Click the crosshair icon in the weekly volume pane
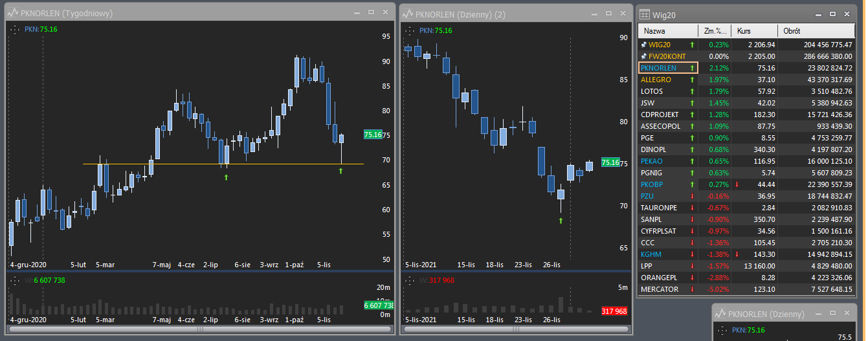 point(15,280)
